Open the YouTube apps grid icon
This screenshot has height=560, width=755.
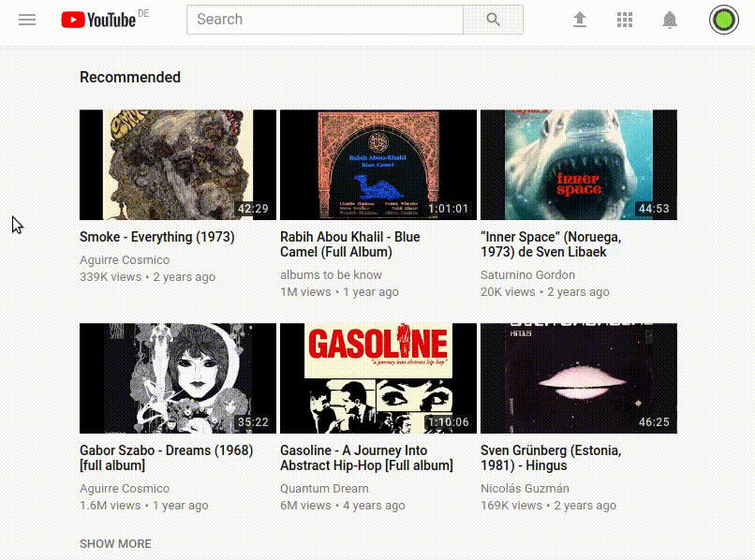(x=625, y=20)
